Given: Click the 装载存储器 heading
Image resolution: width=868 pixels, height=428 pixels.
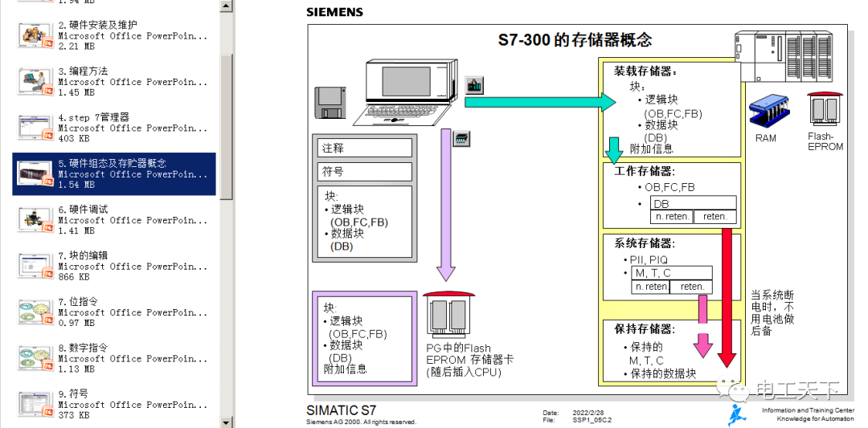Looking at the screenshot, I should [x=645, y=71].
